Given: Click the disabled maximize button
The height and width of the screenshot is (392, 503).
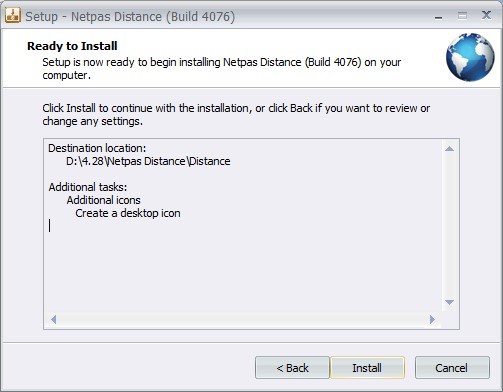Looking at the screenshot, I should (x=462, y=16).
